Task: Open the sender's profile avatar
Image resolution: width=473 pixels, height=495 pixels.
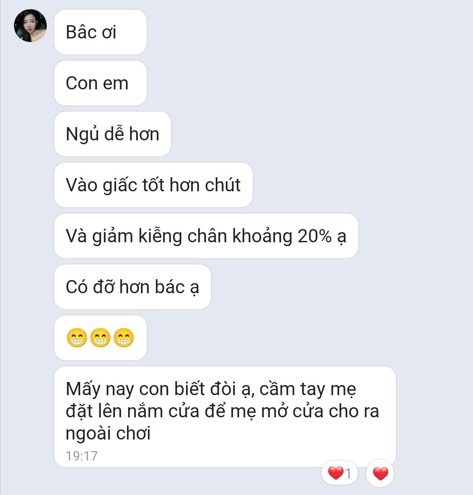Action: tap(30, 26)
